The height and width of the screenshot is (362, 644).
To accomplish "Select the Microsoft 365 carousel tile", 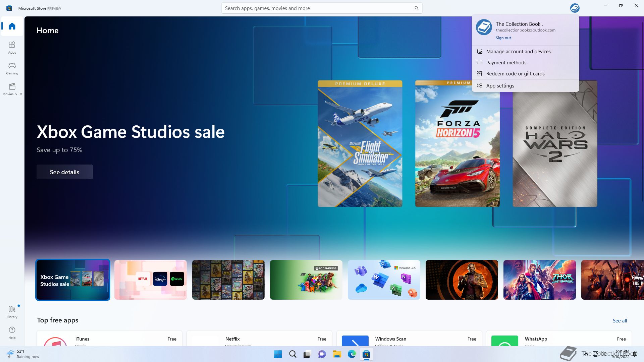I will [384, 280].
